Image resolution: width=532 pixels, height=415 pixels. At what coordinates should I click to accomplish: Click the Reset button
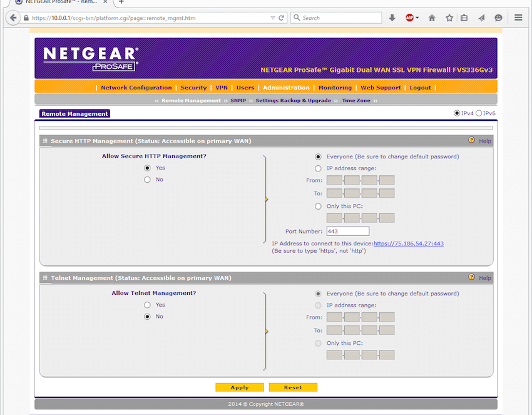[x=293, y=387]
